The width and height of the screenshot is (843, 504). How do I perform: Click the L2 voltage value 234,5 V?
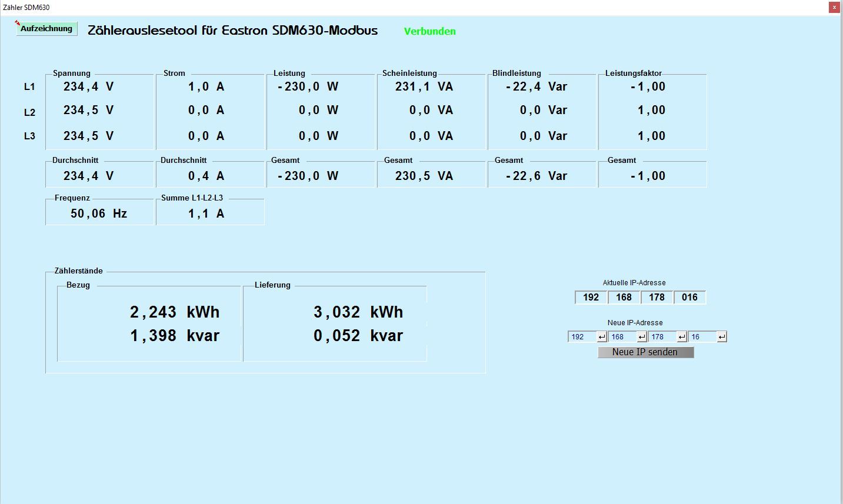[89, 110]
